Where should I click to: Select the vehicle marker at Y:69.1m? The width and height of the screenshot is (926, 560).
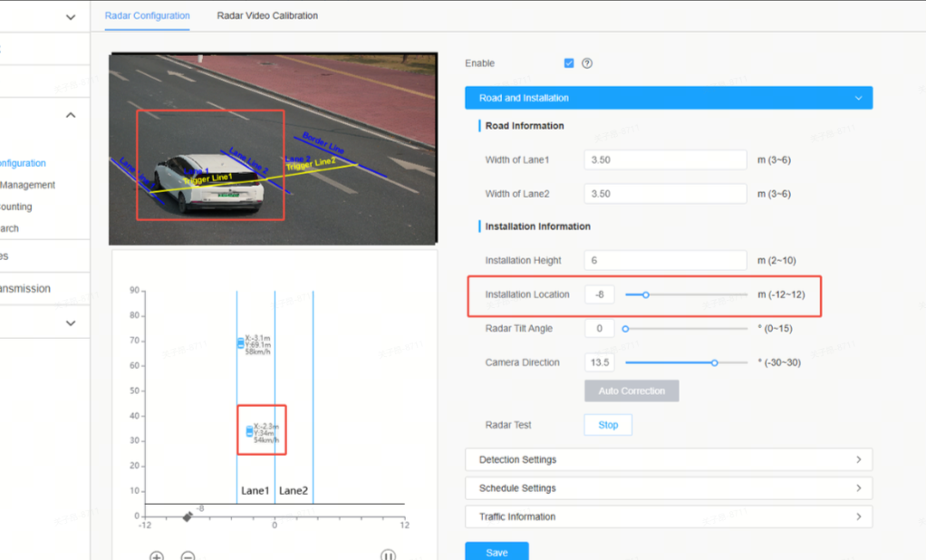click(x=240, y=343)
